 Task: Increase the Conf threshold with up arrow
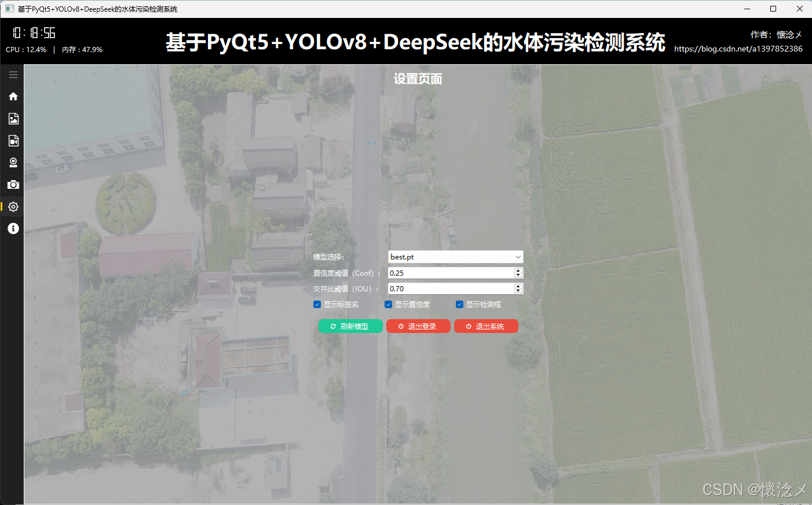tap(518, 270)
